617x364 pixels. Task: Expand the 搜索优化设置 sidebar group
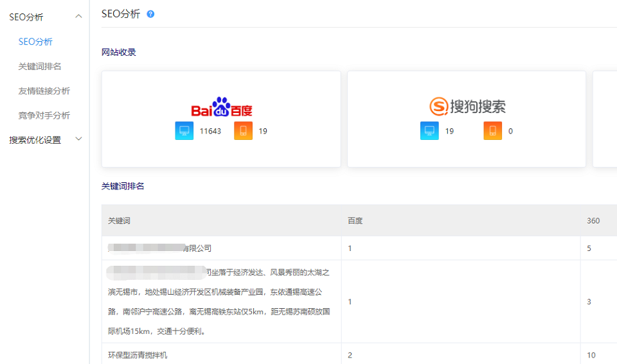[78, 139]
